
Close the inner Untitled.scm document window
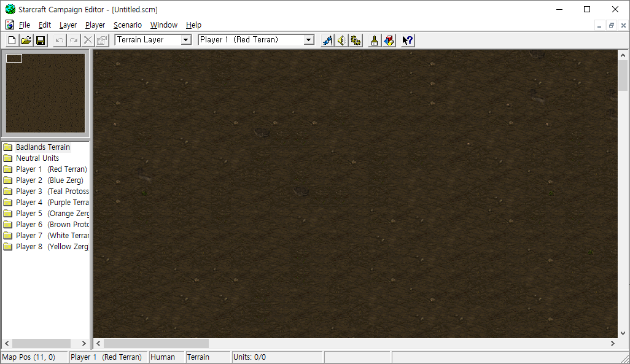[x=623, y=25]
